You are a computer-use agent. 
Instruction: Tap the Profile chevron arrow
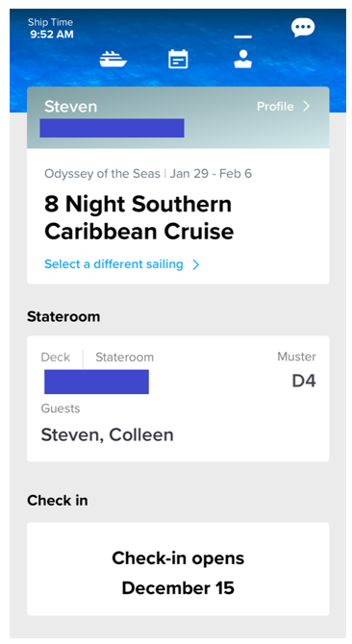307,107
